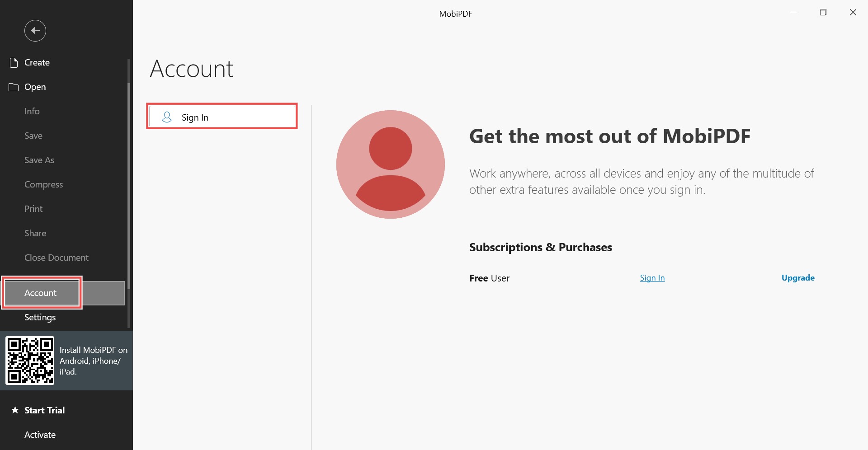Click the user icon in Sign In button
Viewport: 868px width, 450px height.
click(167, 117)
